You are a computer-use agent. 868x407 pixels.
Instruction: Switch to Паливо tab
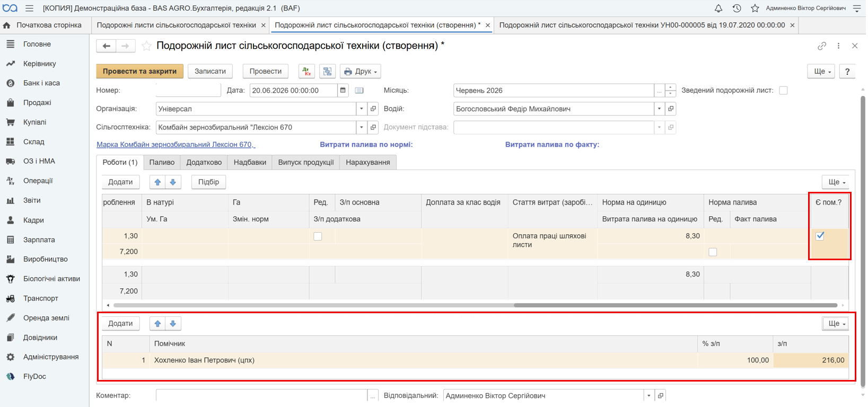(x=162, y=162)
